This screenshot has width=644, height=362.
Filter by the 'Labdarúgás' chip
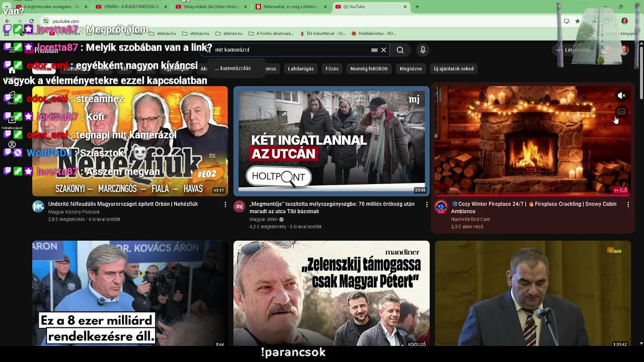tap(301, 68)
